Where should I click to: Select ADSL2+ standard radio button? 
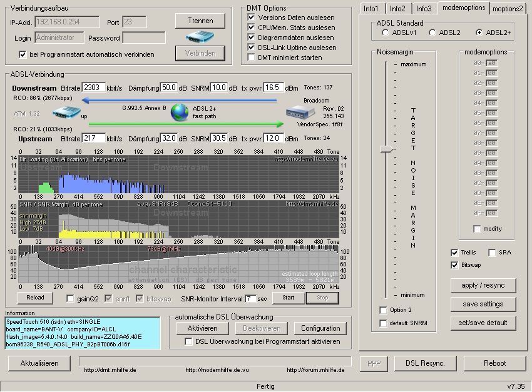479,33
